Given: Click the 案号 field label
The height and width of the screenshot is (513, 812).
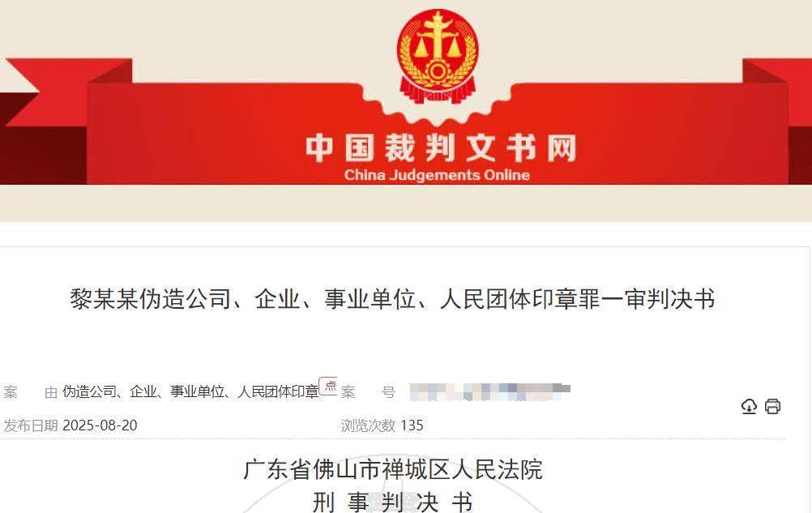Looking at the screenshot, I should tap(368, 392).
